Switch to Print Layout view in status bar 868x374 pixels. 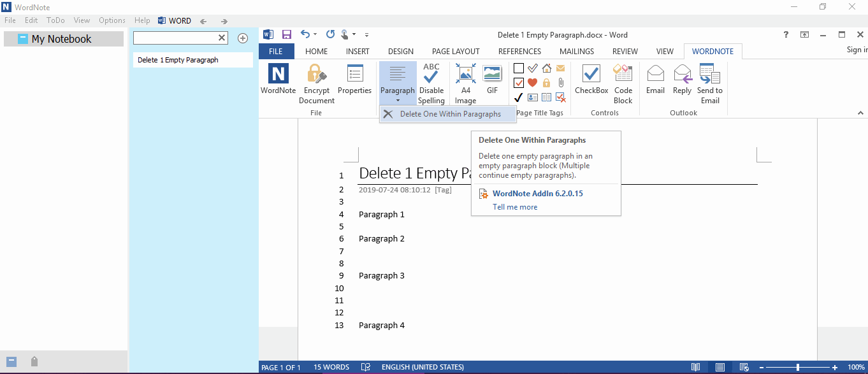720,367
